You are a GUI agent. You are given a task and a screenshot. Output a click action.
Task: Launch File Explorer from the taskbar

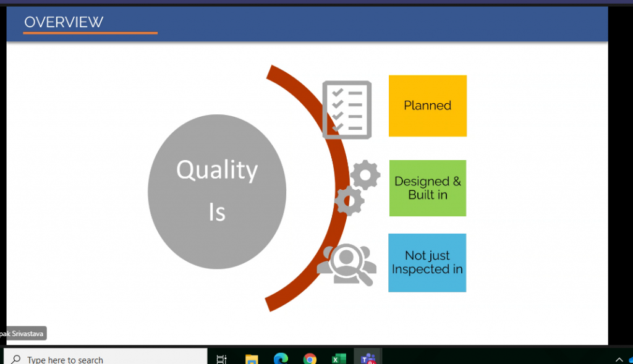(252, 359)
